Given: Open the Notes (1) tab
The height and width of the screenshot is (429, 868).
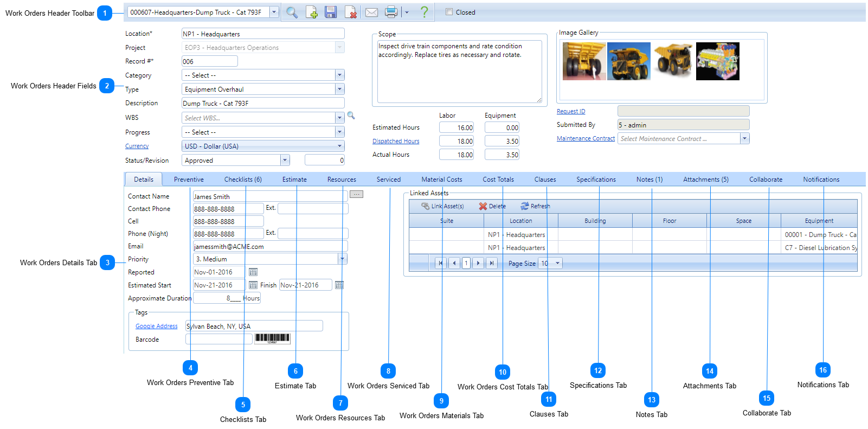Looking at the screenshot, I should click(650, 180).
